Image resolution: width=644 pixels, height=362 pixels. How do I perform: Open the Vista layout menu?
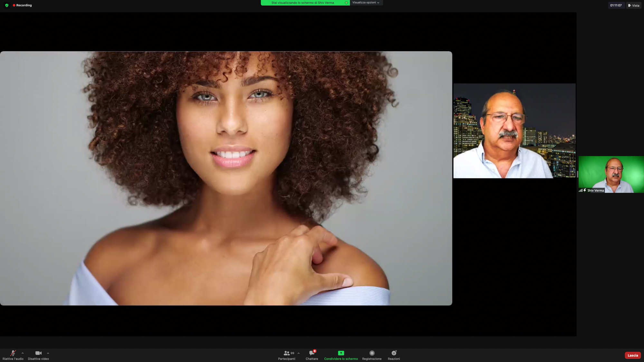[x=634, y=5]
